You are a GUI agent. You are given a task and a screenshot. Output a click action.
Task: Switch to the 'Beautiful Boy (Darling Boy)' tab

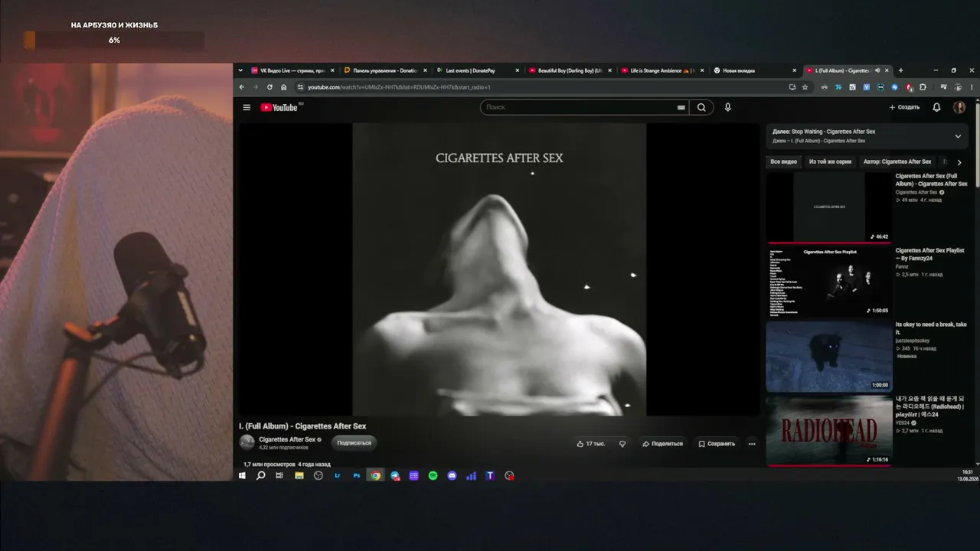coord(570,70)
